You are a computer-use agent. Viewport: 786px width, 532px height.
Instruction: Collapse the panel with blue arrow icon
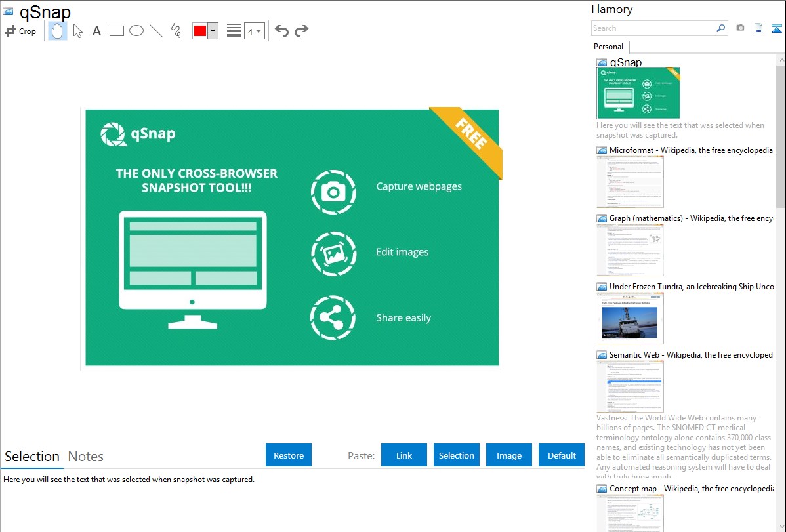[x=777, y=28]
